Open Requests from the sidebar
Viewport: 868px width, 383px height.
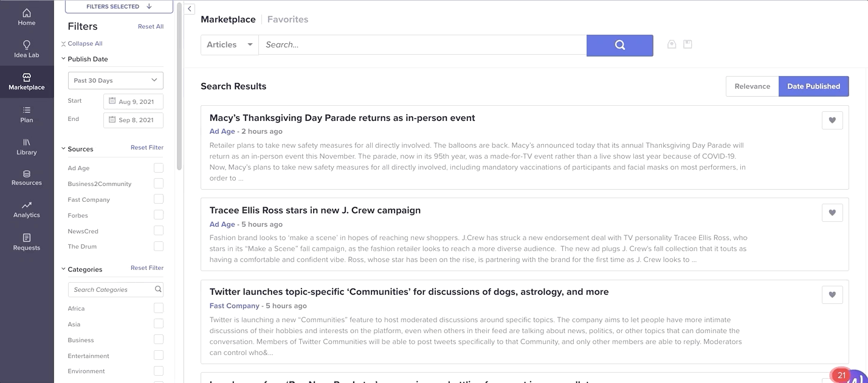(27, 242)
